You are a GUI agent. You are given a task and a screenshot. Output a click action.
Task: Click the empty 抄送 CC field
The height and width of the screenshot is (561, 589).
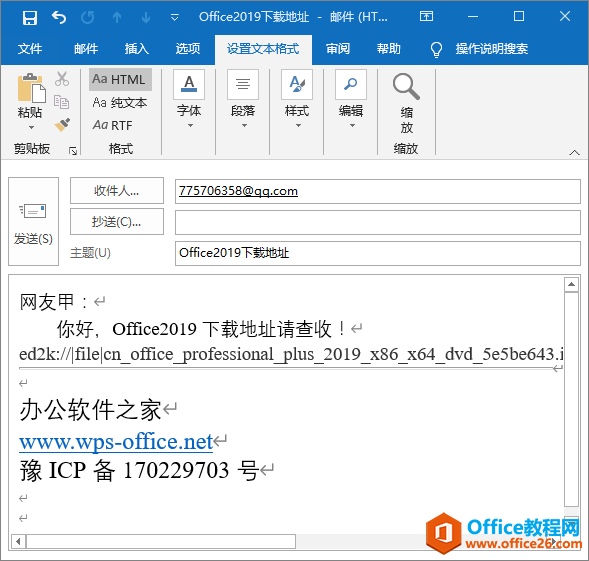pyautogui.click(x=378, y=222)
